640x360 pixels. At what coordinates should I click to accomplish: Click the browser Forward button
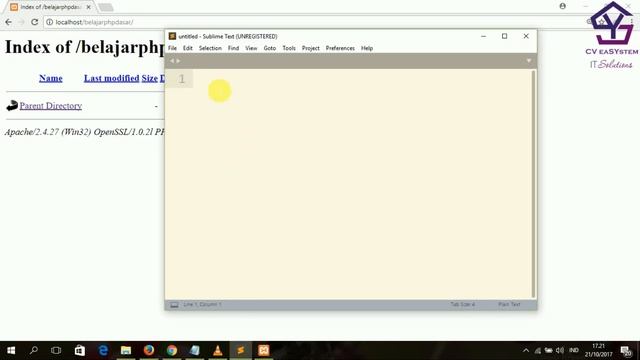(x=21, y=22)
